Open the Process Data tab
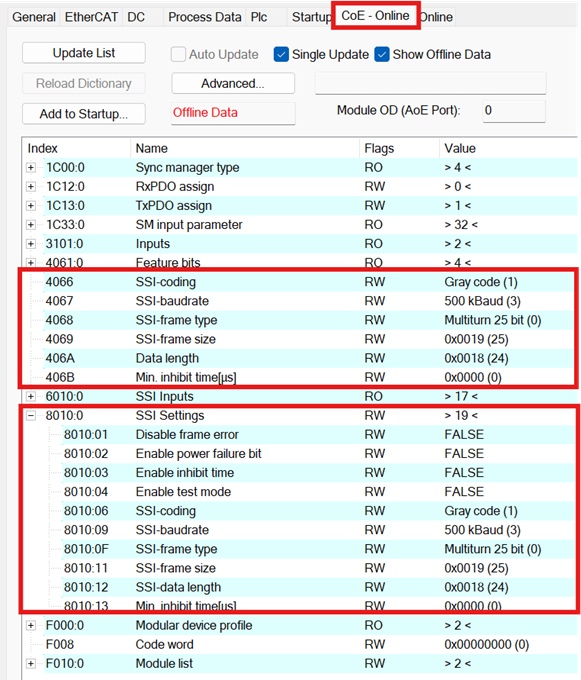The image size is (581, 680). 205,17
